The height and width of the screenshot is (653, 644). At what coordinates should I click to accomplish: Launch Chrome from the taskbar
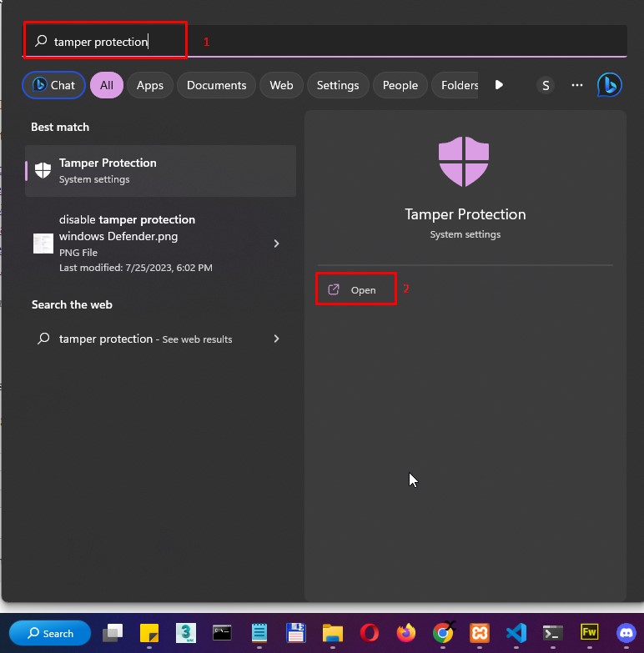tap(443, 633)
